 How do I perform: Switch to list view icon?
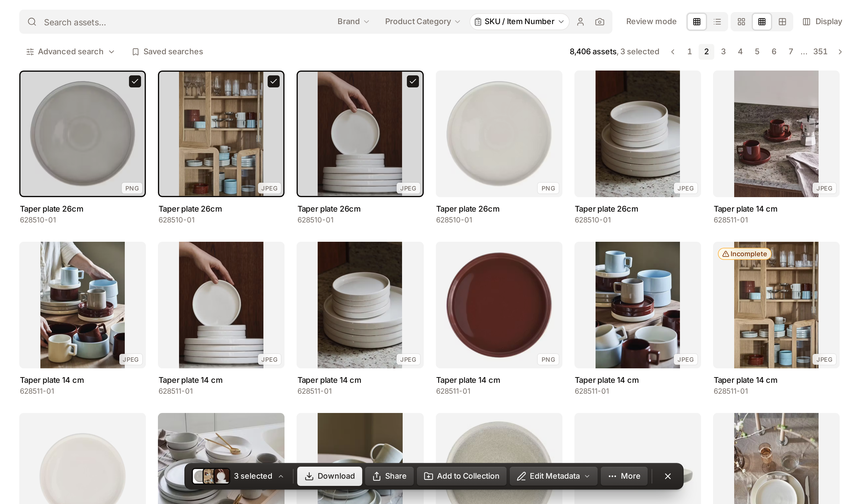[718, 22]
